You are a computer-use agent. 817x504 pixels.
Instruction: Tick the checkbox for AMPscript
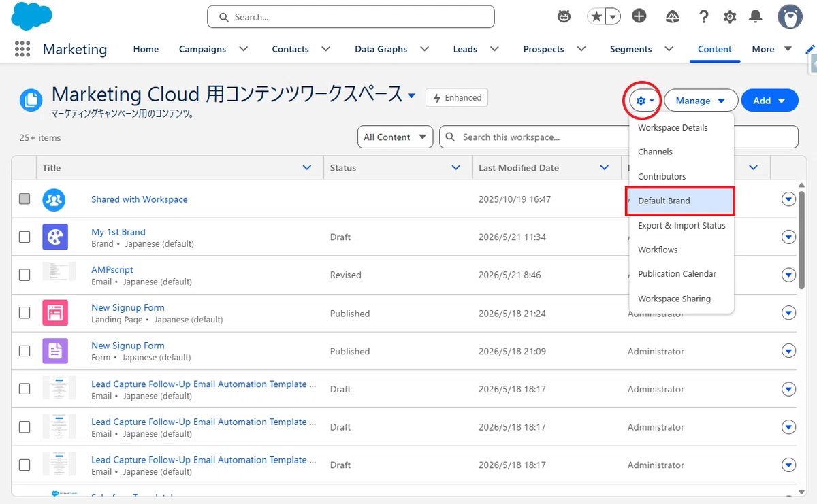click(x=25, y=275)
